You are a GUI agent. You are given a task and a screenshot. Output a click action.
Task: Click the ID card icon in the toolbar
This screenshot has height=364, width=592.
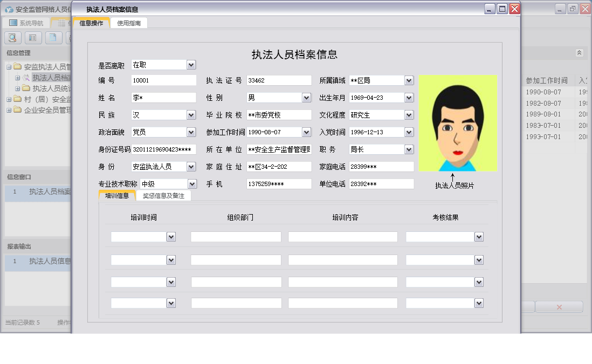click(32, 38)
